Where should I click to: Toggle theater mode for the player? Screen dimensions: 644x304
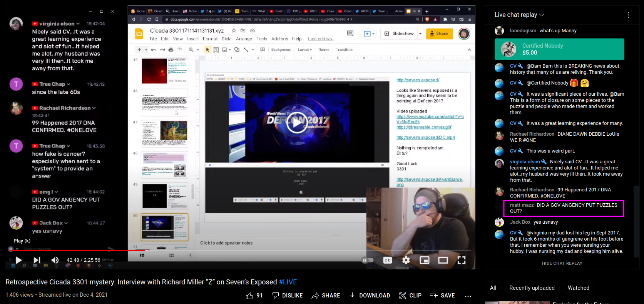[443, 260]
